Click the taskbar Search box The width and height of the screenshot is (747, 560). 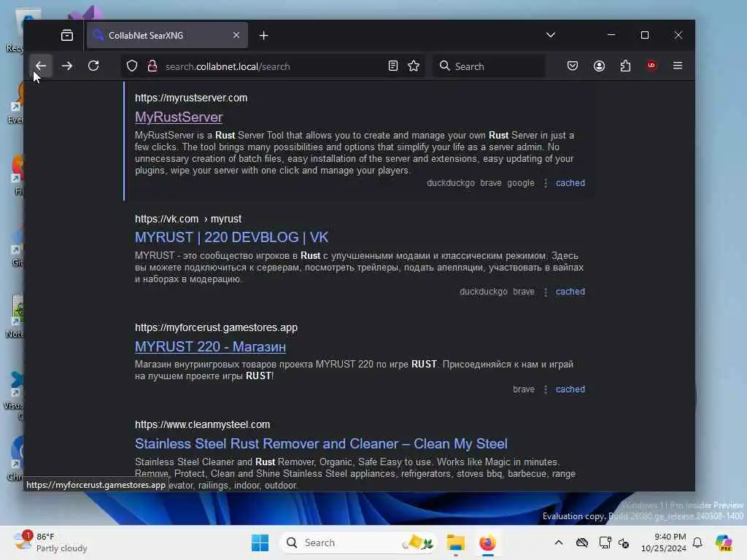(x=358, y=542)
